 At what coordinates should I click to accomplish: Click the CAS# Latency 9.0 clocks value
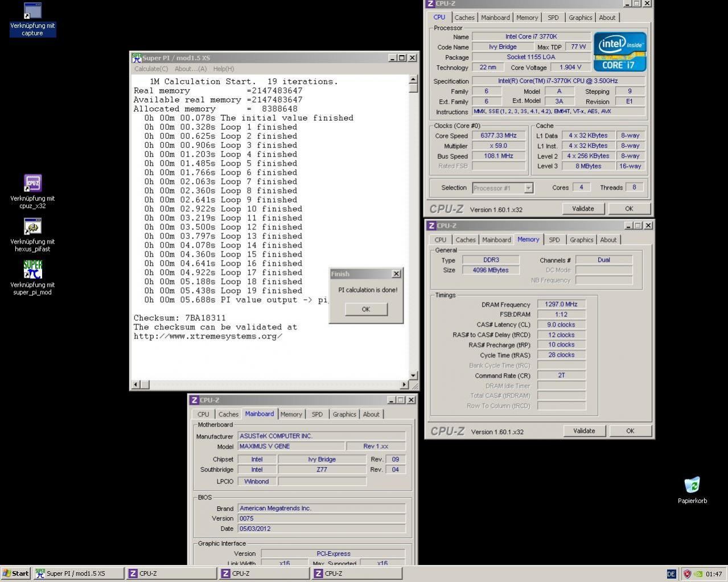pyautogui.click(x=561, y=324)
